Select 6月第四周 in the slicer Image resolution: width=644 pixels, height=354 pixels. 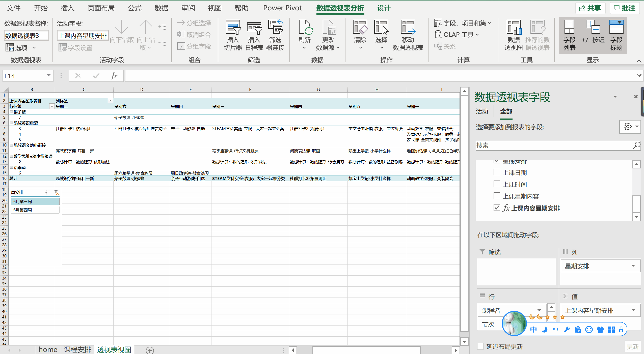click(x=35, y=210)
